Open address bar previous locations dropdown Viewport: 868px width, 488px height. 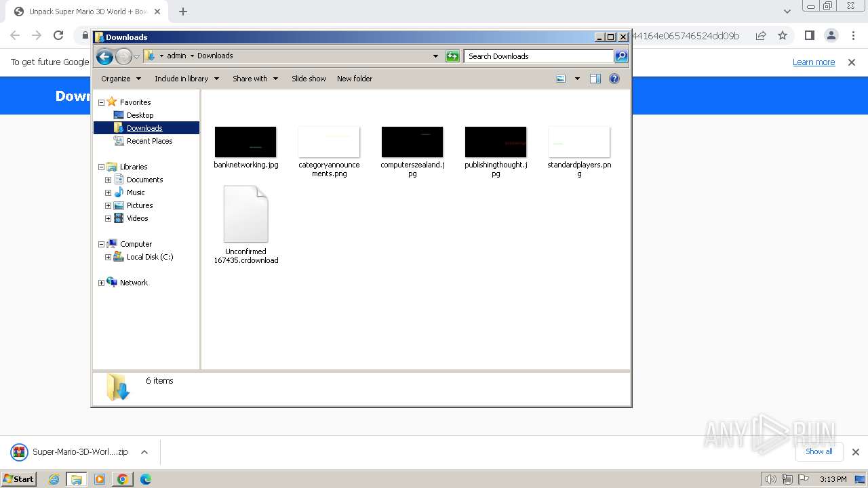coord(435,56)
